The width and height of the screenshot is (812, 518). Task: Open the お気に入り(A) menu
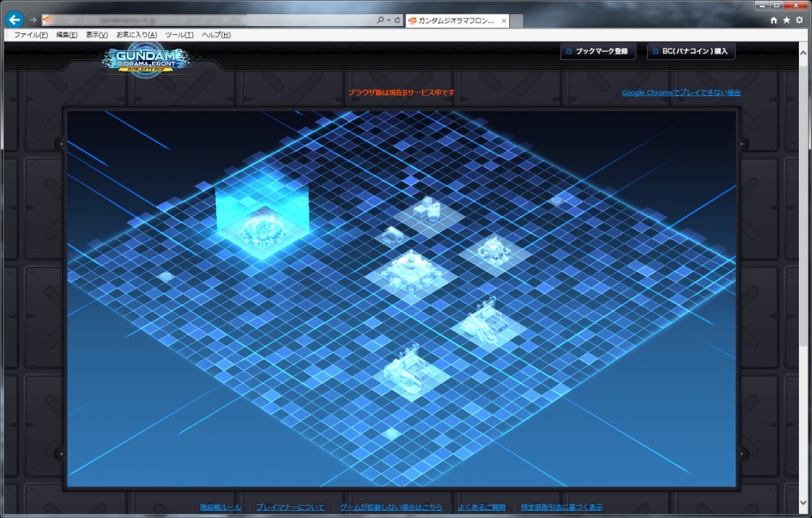(x=136, y=35)
